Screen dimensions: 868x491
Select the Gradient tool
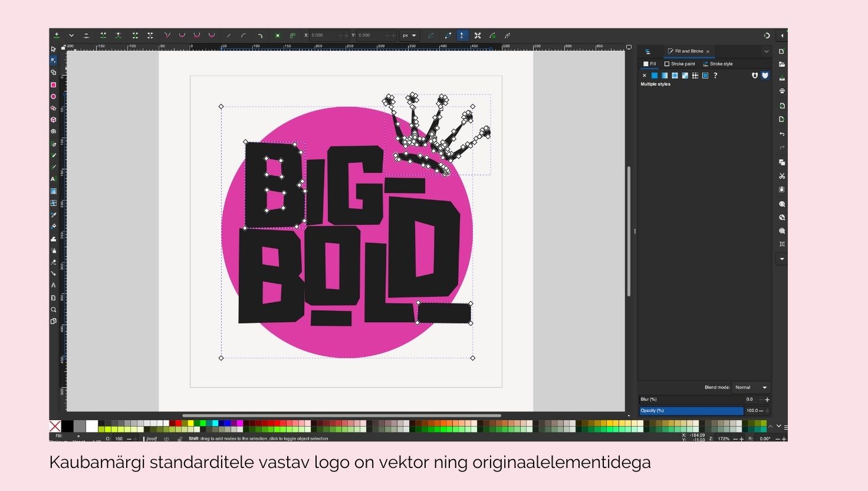53,191
